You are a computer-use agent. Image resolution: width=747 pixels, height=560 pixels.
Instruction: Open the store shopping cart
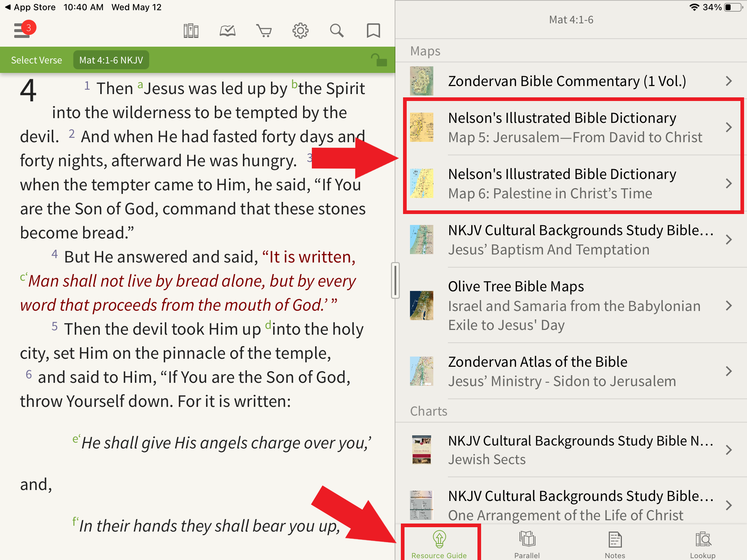pyautogui.click(x=264, y=31)
